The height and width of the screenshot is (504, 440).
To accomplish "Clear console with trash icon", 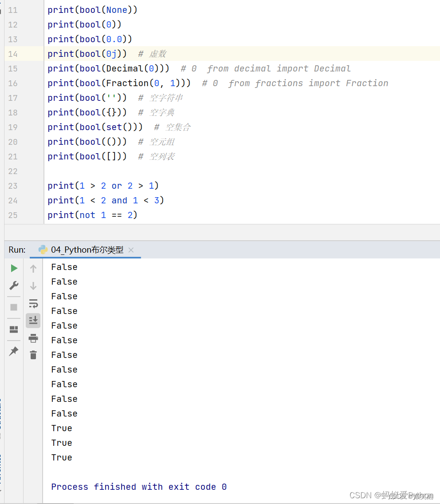I will [33, 355].
